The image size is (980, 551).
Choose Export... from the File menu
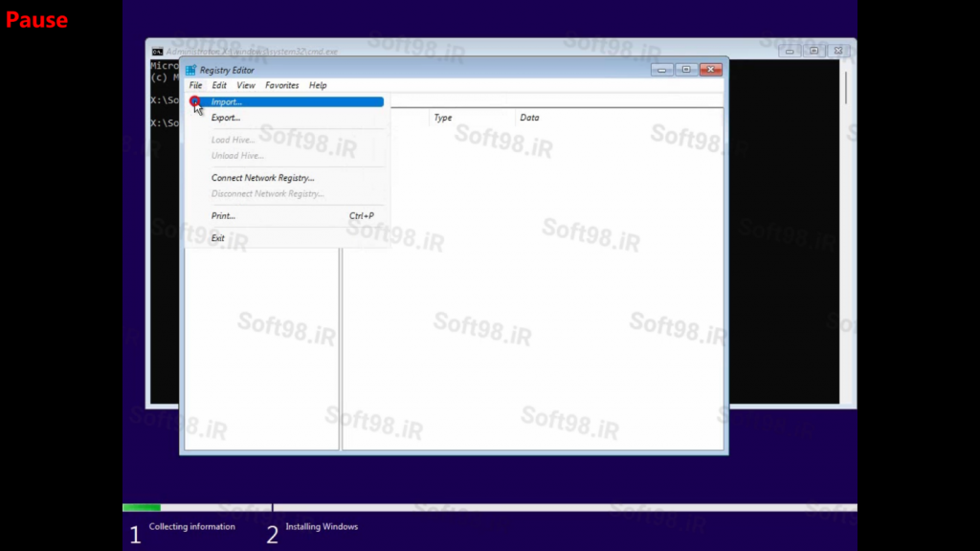coord(286,118)
